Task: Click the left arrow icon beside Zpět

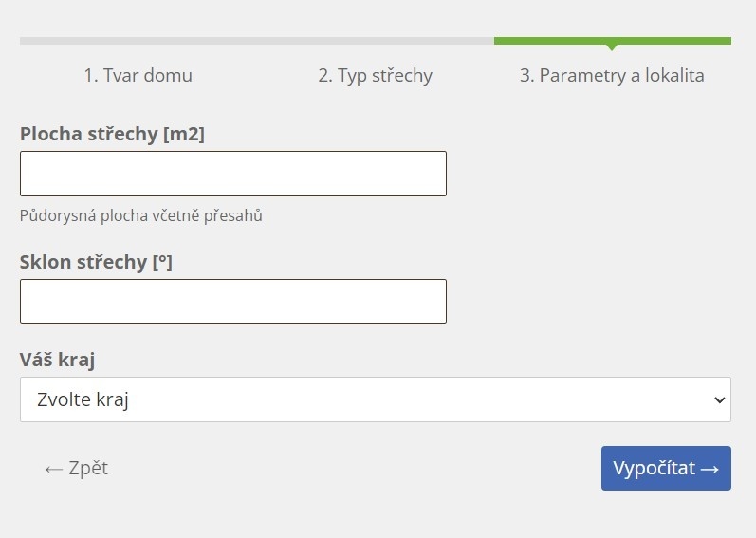Action: coord(53,469)
